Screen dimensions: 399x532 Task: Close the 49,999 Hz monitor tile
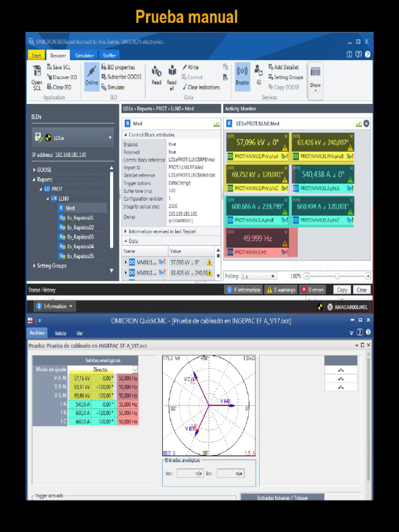click(286, 232)
